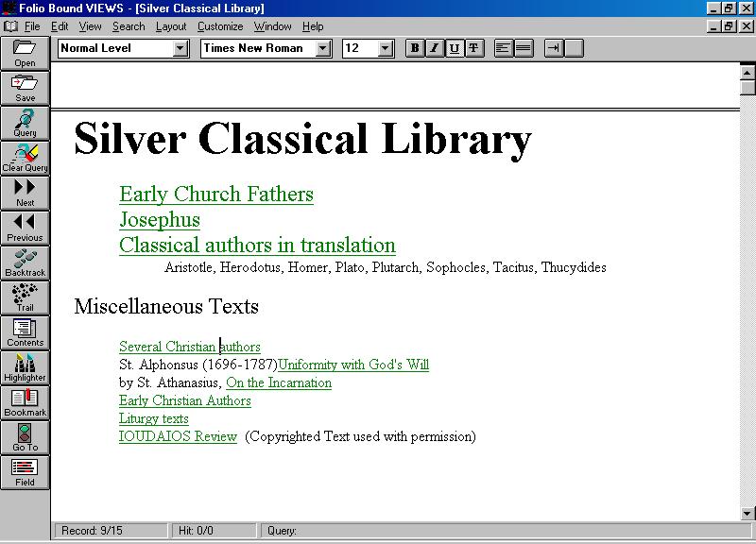Toggle strikethrough formatting
Screen dimensions: 756x544
pyautogui.click(x=474, y=48)
